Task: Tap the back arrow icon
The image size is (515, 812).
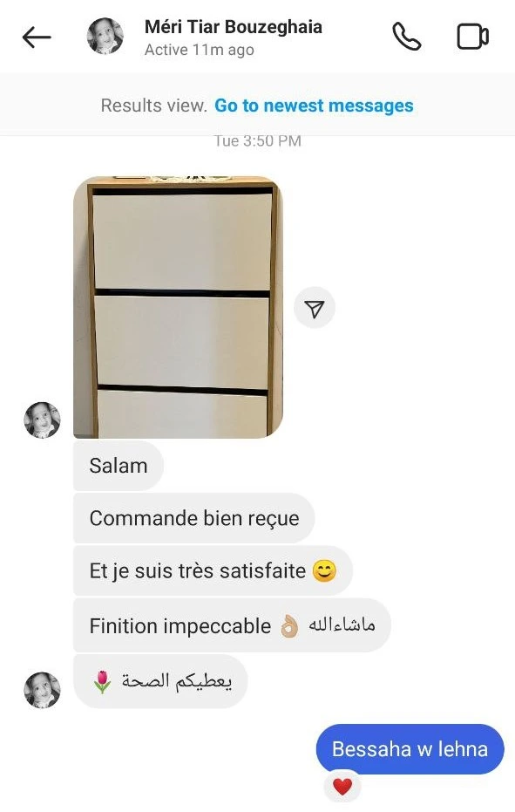Action: (x=37, y=38)
